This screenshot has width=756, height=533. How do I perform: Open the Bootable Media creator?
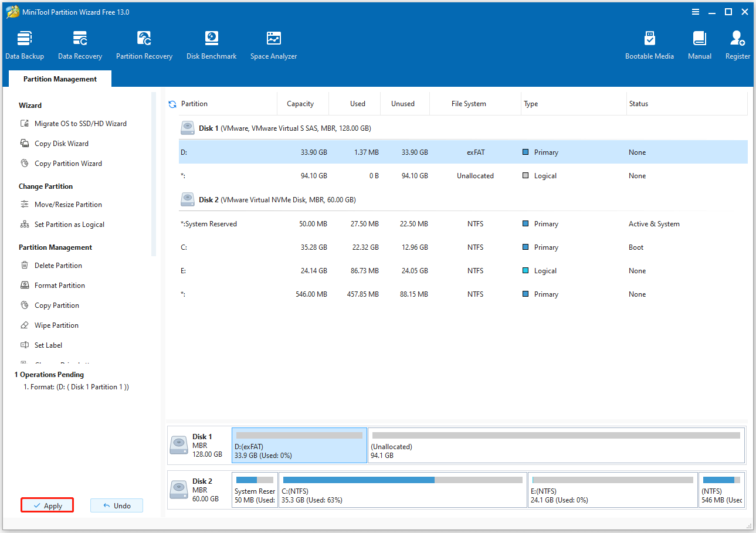point(649,44)
